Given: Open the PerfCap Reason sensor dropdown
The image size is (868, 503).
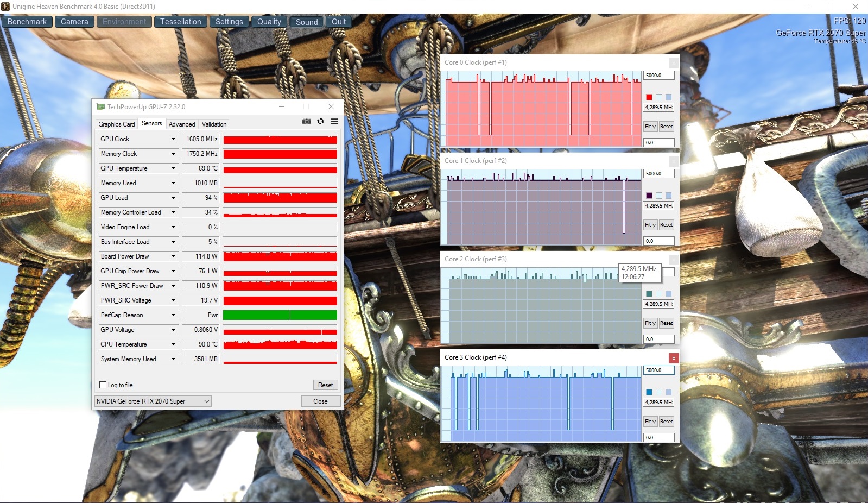Looking at the screenshot, I should 173,315.
